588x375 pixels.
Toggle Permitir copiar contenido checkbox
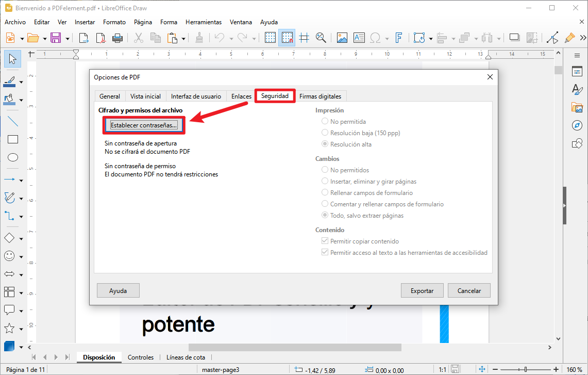click(325, 241)
